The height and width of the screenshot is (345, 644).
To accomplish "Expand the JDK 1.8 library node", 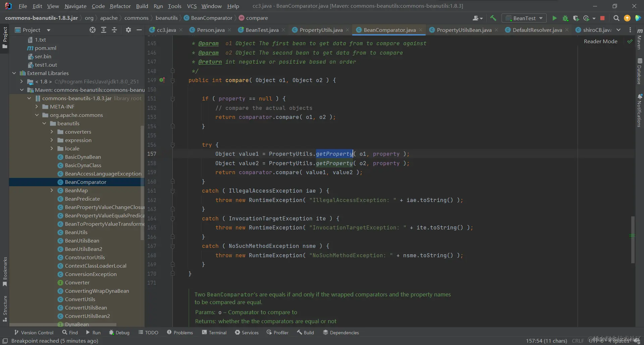I will click(21, 81).
